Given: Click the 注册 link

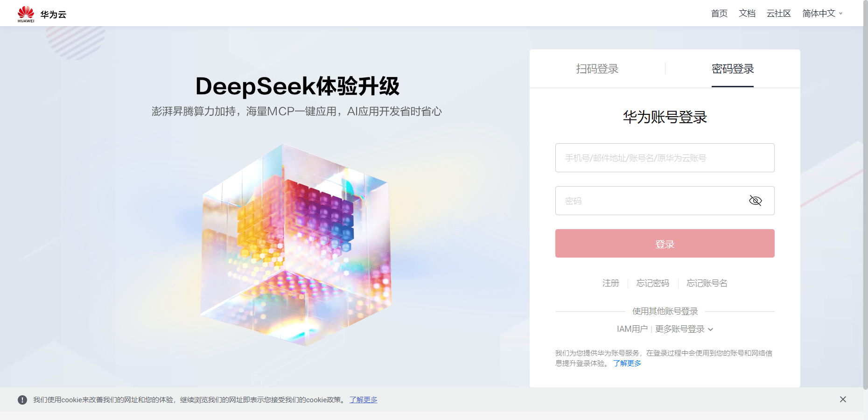Looking at the screenshot, I should (x=610, y=283).
